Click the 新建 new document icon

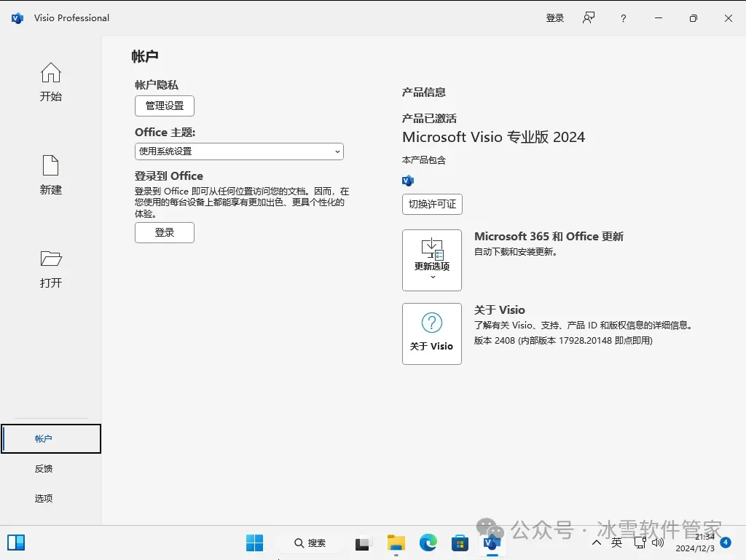[50, 175]
